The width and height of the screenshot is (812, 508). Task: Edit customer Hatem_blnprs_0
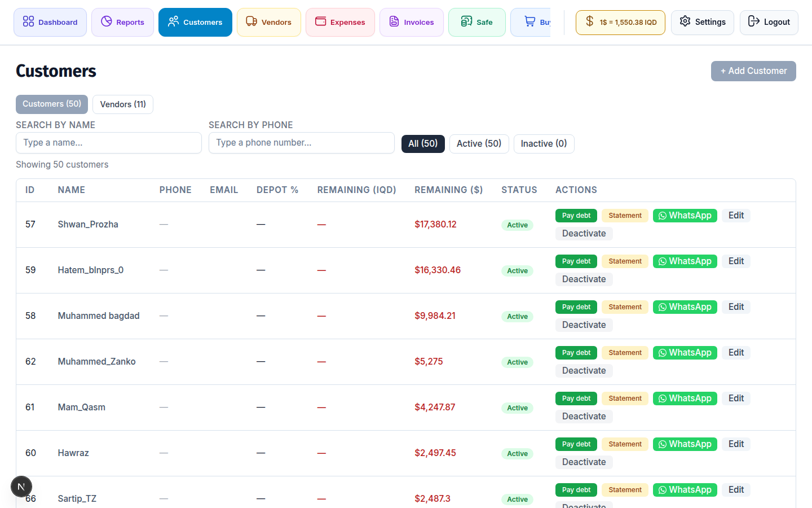[736, 261]
